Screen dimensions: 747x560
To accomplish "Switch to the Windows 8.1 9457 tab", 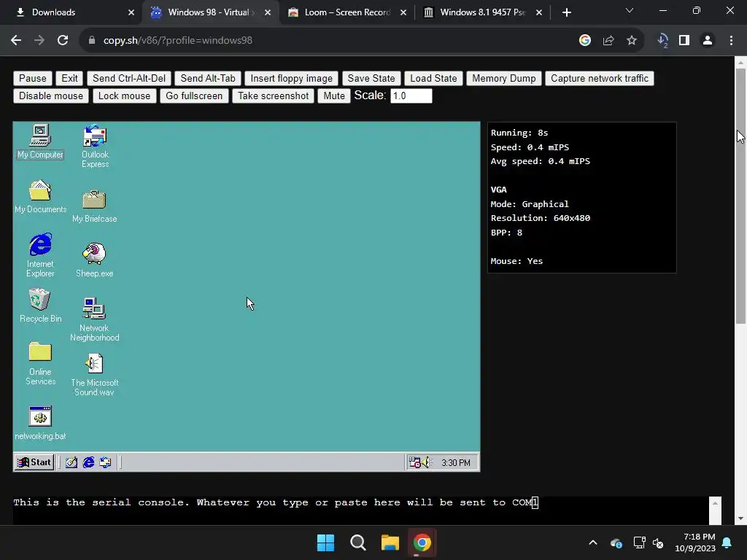I will [482, 12].
